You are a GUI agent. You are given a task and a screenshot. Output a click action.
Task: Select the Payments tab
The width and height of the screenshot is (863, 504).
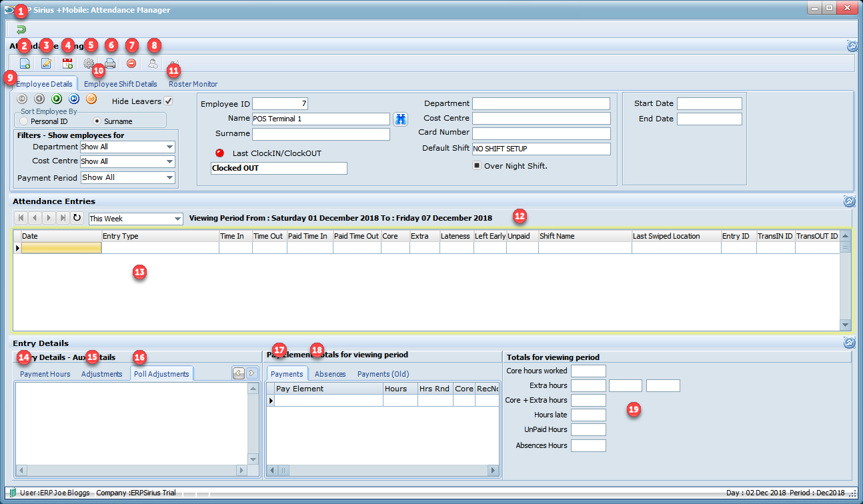287,374
